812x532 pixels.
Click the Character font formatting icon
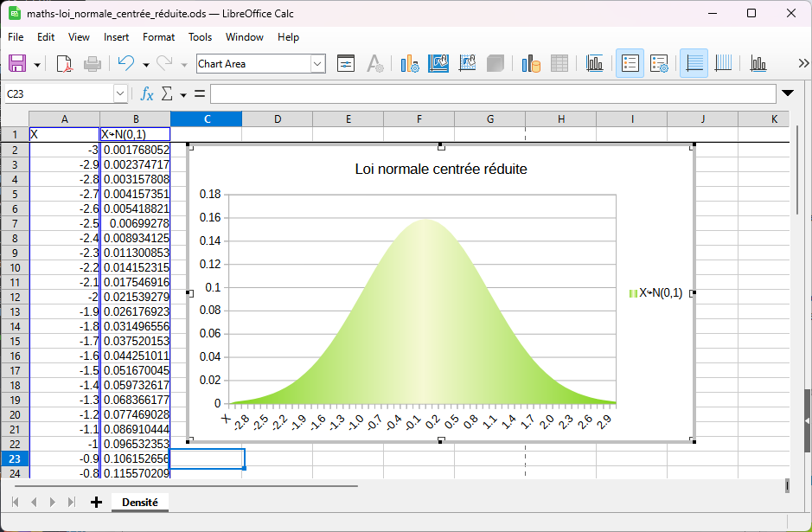[374, 64]
